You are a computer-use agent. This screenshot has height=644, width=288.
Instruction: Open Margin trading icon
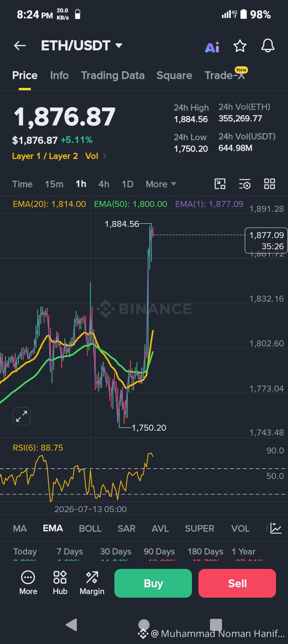tap(92, 583)
